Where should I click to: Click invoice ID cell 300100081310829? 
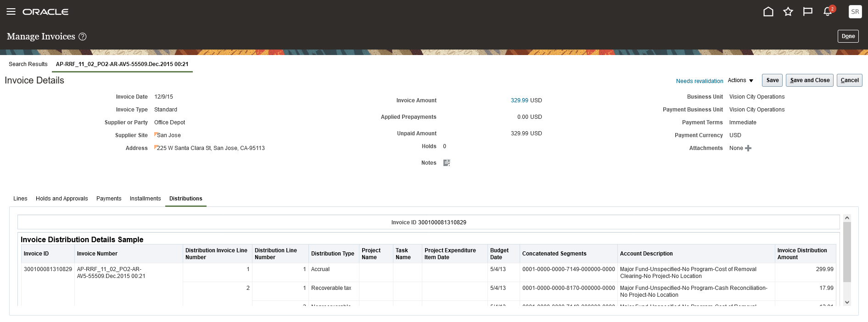[x=48, y=269]
